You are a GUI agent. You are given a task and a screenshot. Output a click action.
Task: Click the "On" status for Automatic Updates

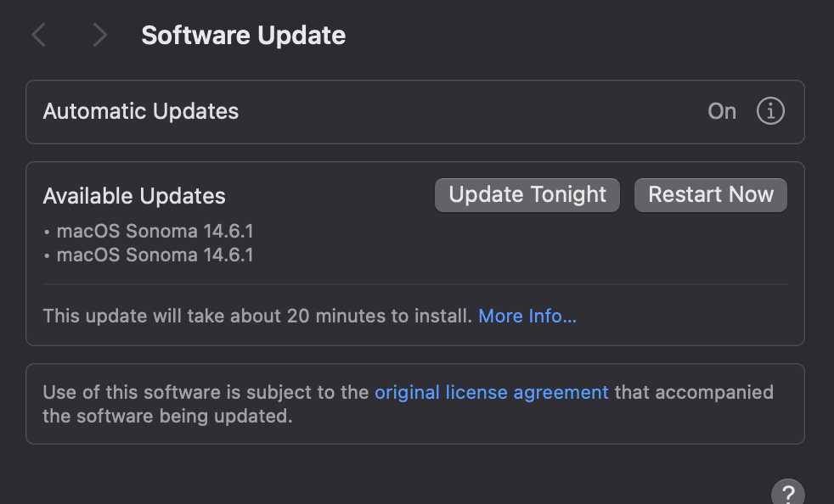coord(722,111)
